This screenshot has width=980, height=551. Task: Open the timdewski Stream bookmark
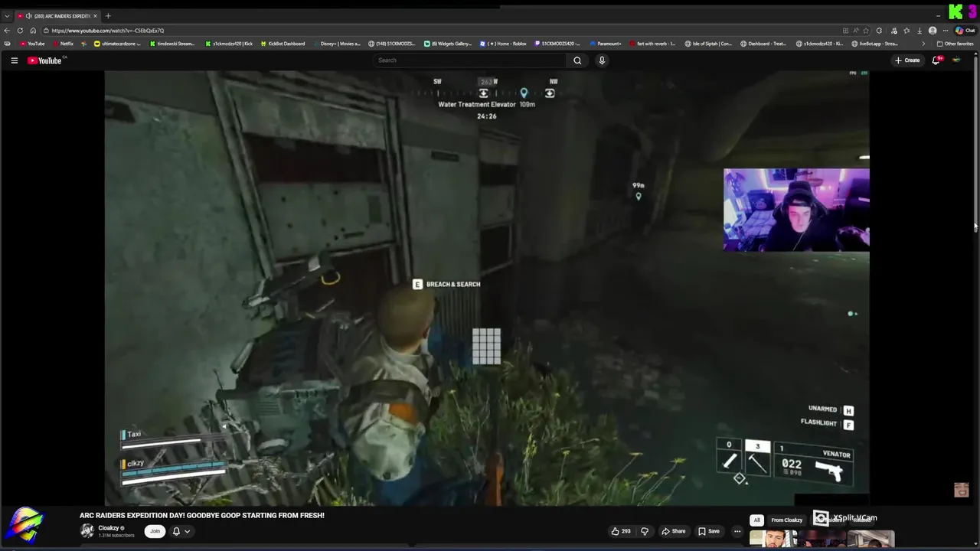(172, 44)
